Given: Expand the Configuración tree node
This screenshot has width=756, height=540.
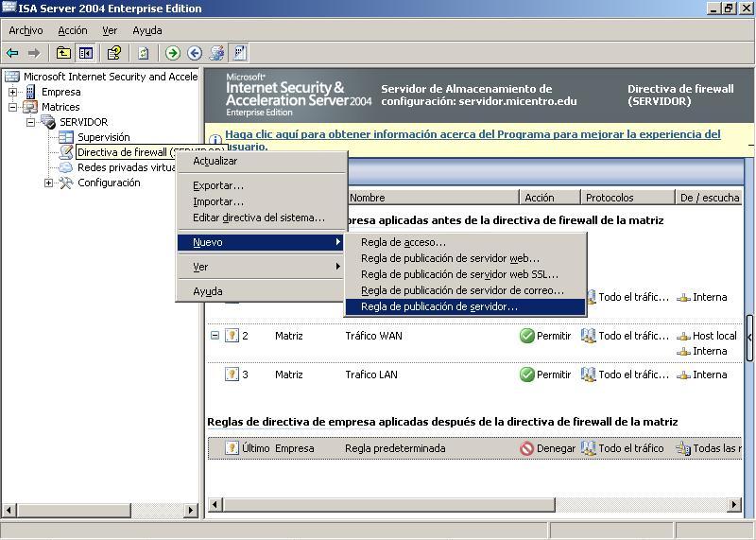Looking at the screenshot, I should point(49,183).
